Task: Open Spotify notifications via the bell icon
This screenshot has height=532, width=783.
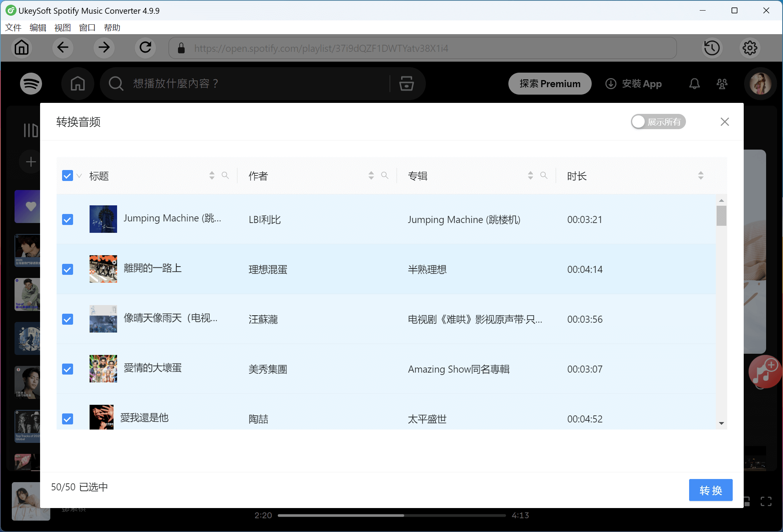Action: (x=694, y=84)
